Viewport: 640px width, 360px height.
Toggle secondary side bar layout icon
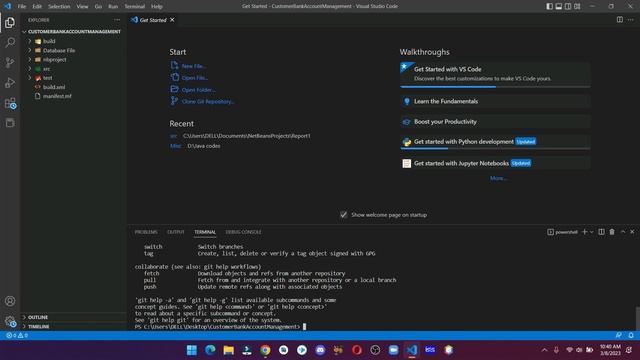point(568,6)
